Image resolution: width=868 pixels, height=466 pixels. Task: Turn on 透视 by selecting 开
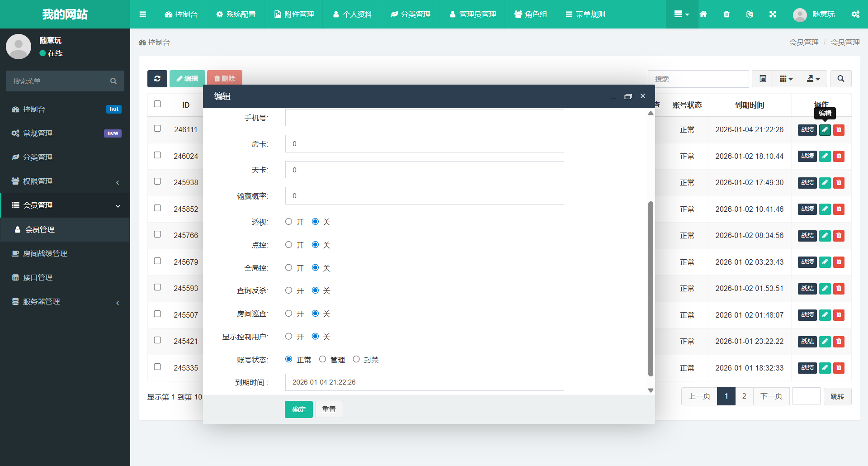pyautogui.click(x=289, y=222)
